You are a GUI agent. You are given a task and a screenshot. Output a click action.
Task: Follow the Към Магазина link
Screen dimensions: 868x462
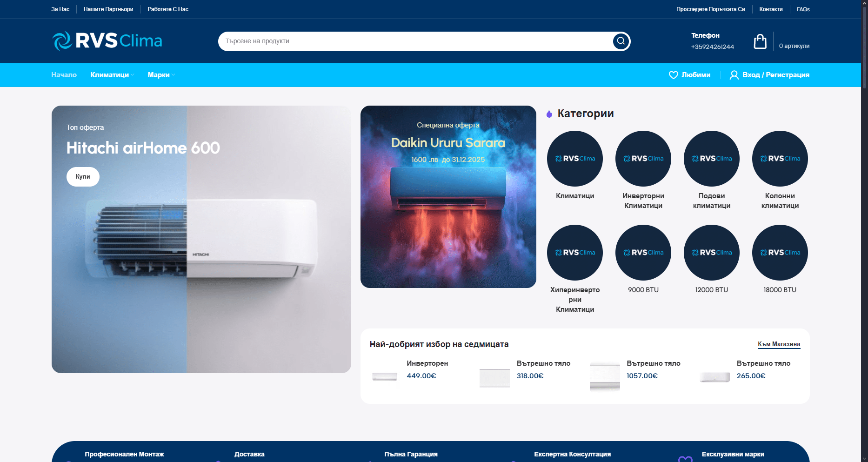[x=779, y=344]
